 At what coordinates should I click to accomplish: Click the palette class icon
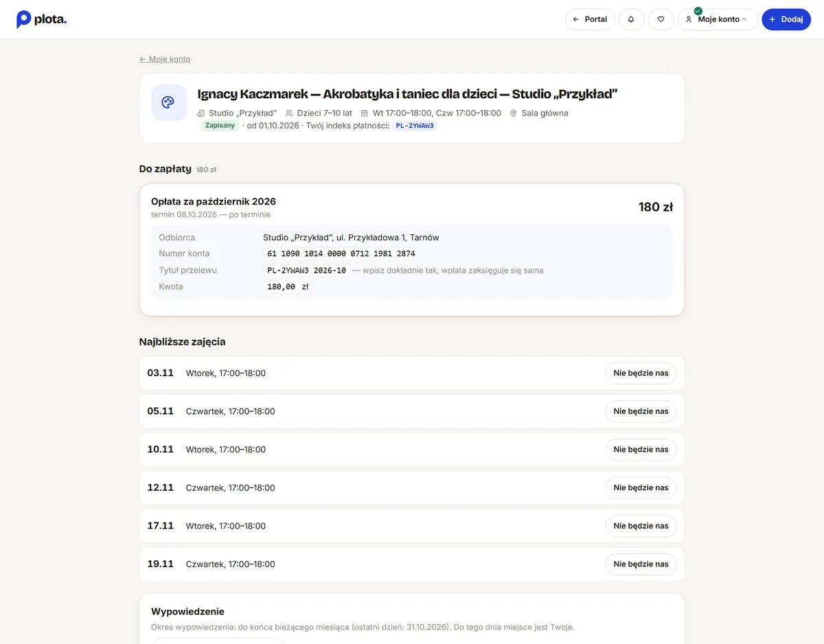pyautogui.click(x=168, y=102)
